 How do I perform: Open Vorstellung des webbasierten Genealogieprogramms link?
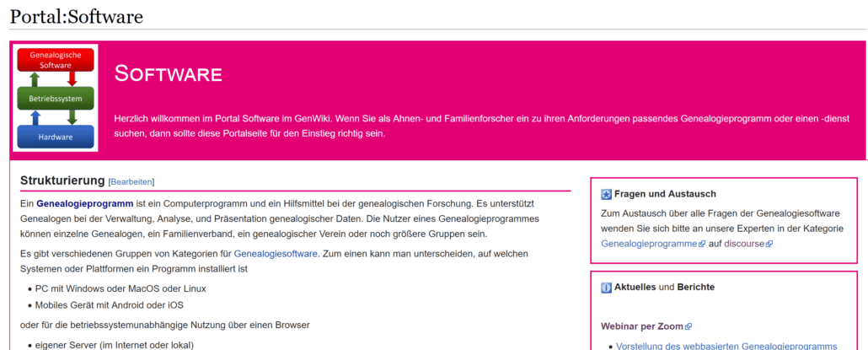pos(726,346)
